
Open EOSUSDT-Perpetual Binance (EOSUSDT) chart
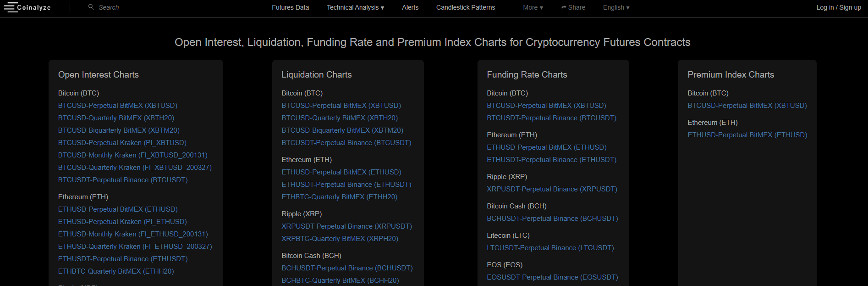coord(552,277)
